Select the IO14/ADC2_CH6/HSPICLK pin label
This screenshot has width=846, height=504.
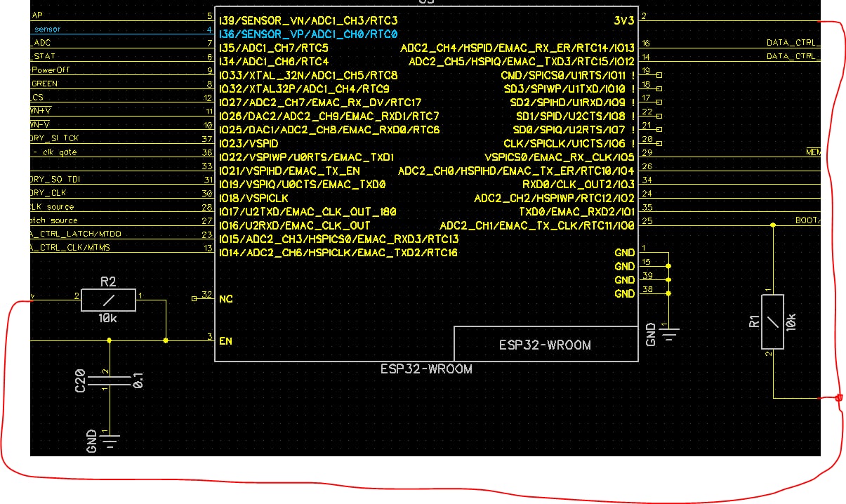pos(338,253)
